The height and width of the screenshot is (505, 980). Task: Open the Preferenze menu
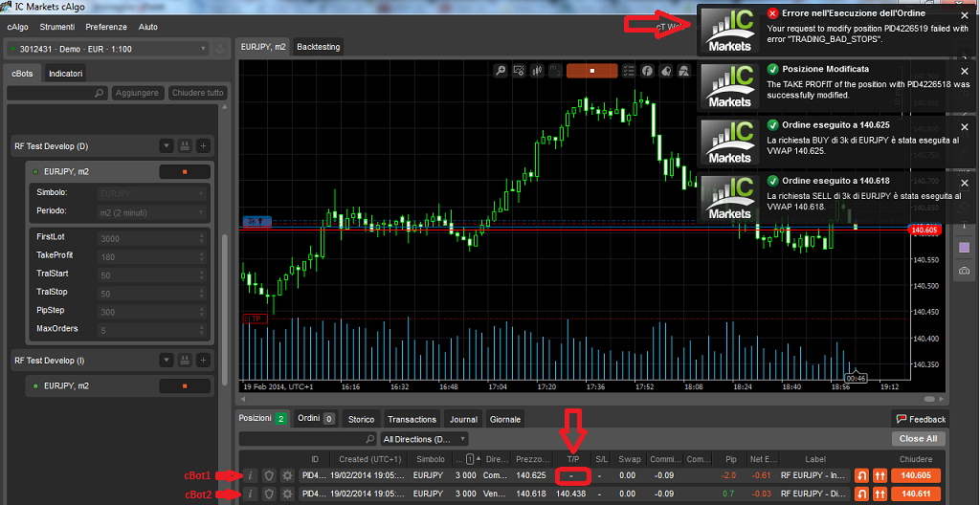pyautogui.click(x=106, y=27)
